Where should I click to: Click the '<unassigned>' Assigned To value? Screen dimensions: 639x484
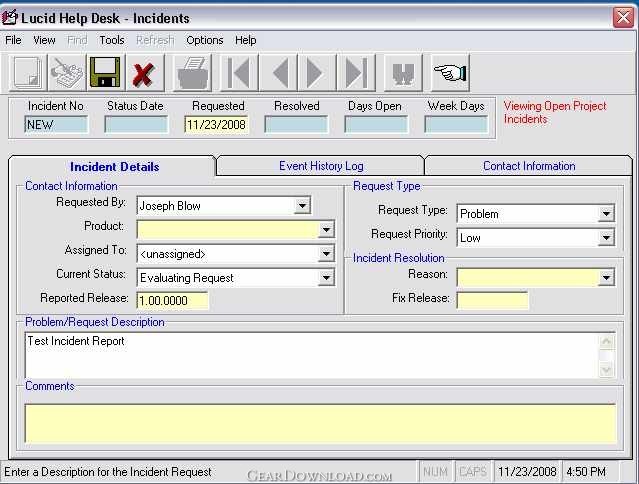coord(173,254)
